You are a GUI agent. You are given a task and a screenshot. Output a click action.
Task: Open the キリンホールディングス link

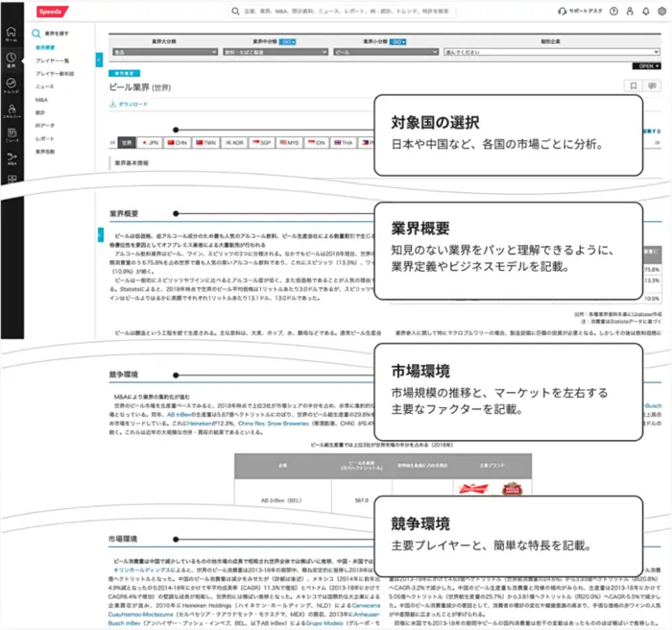point(142,569)
